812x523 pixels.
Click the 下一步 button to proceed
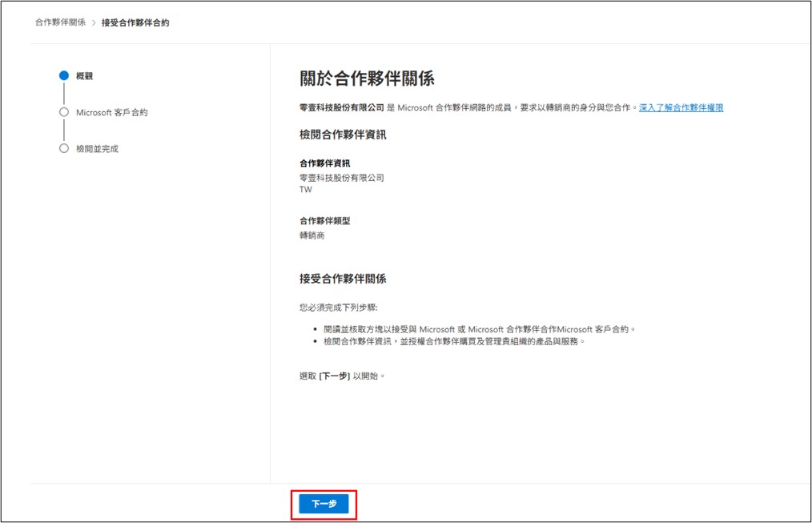click(324, 504)
